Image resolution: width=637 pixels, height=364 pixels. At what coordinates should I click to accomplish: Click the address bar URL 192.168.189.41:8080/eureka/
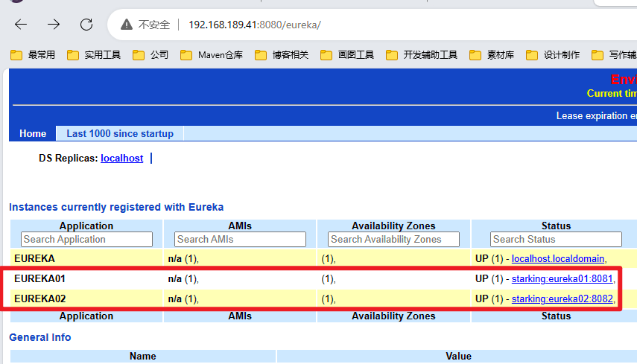coord(255,25)
